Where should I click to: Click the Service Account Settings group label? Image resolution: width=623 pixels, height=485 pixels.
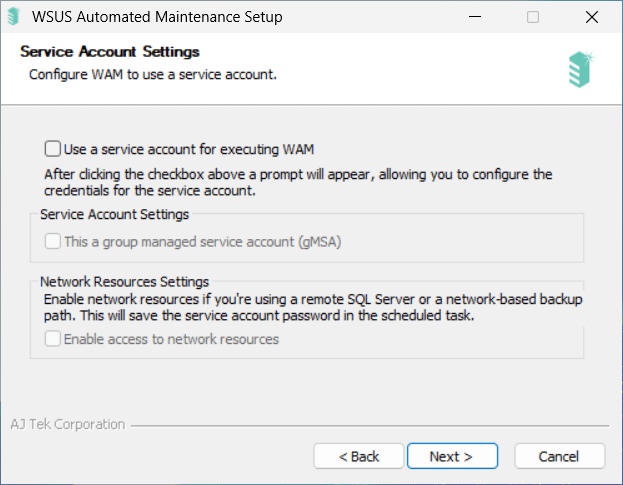[x=114, y=214]
